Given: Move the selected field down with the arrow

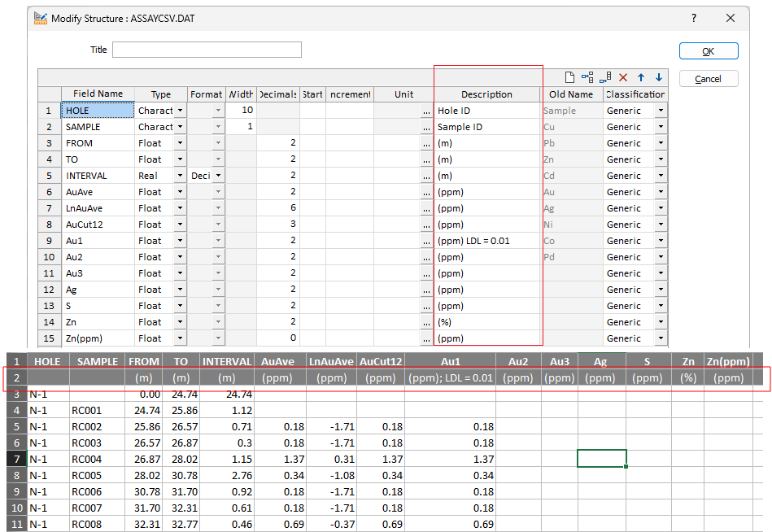Looking at the screenshot, I should (x=659, y=77).
